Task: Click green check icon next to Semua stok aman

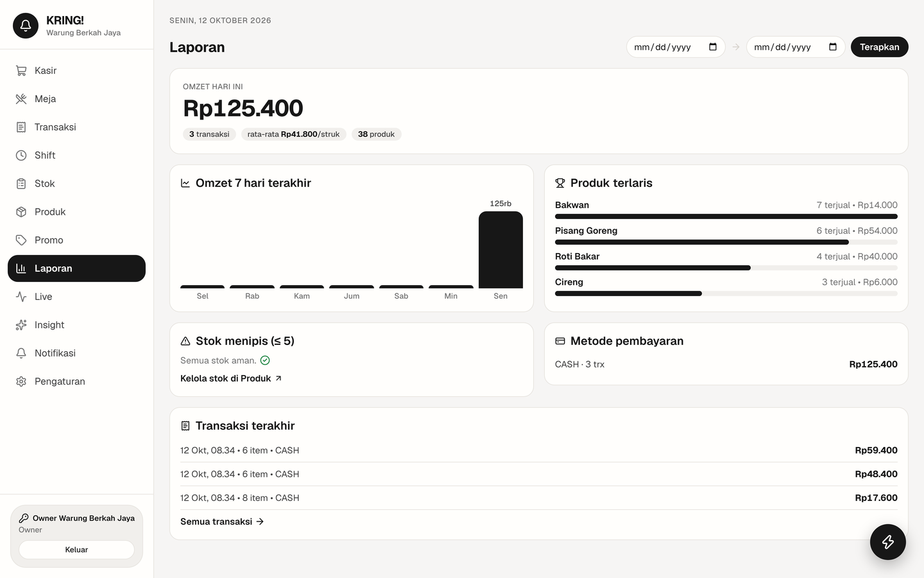Action: (265, 360)
